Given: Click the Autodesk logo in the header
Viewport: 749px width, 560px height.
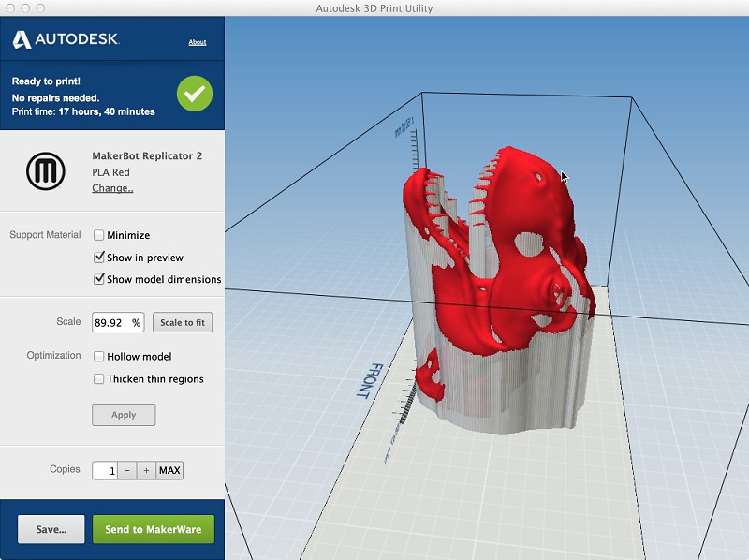Looking at the screenshot, I should point(65,40).
